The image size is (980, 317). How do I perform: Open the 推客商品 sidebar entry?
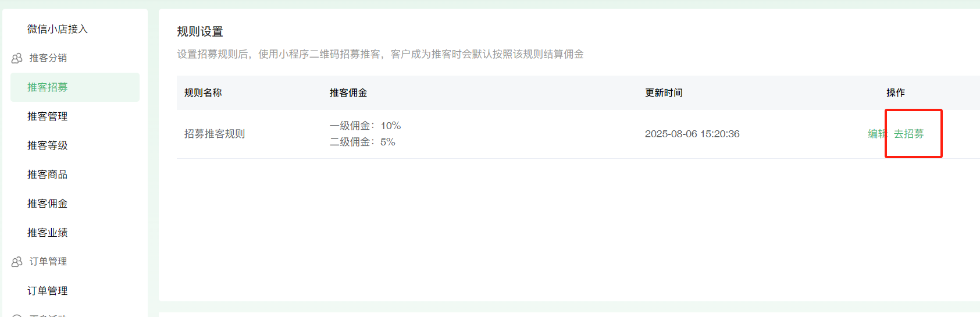click(x=48, y=174)
